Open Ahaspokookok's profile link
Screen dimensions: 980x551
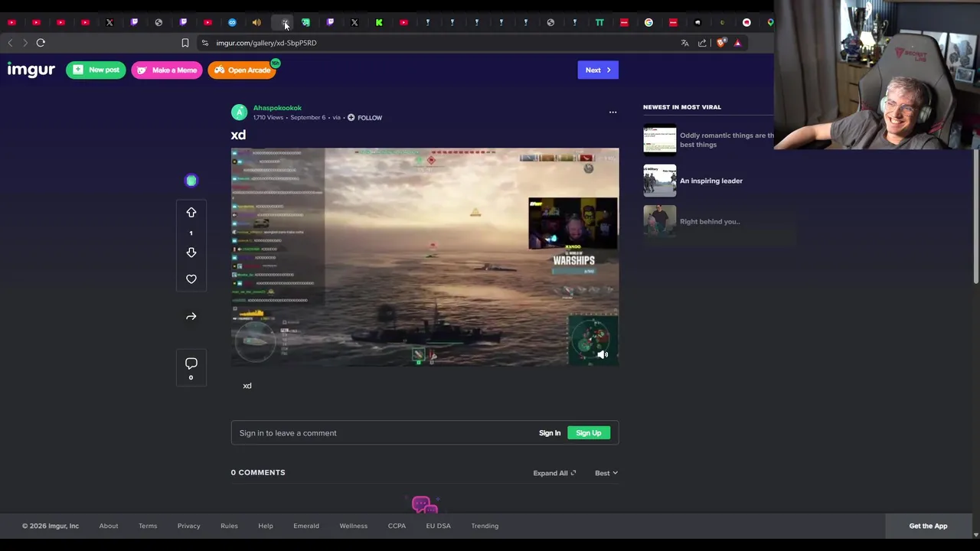pos(277,108)
